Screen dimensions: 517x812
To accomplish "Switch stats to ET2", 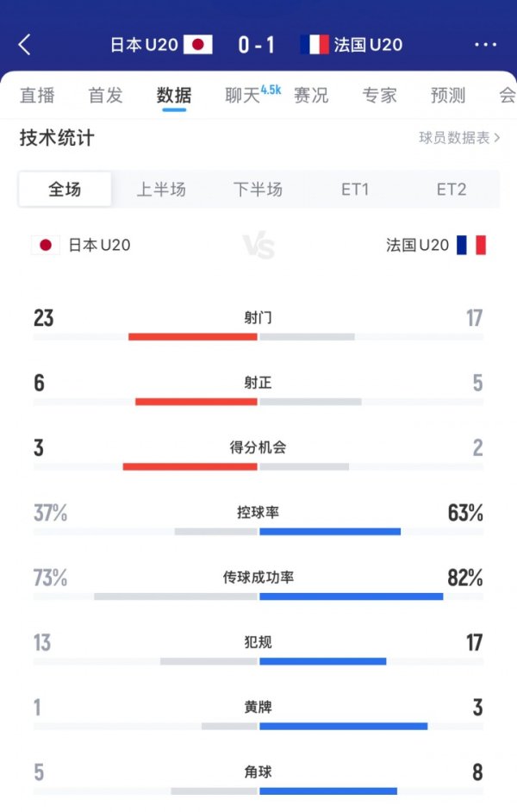I will (452, 190).
